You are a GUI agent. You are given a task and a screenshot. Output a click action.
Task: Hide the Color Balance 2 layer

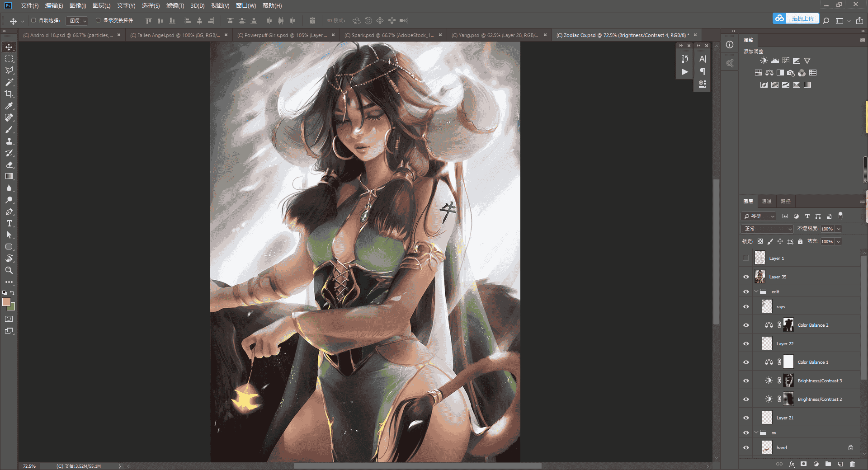[746, 325]
